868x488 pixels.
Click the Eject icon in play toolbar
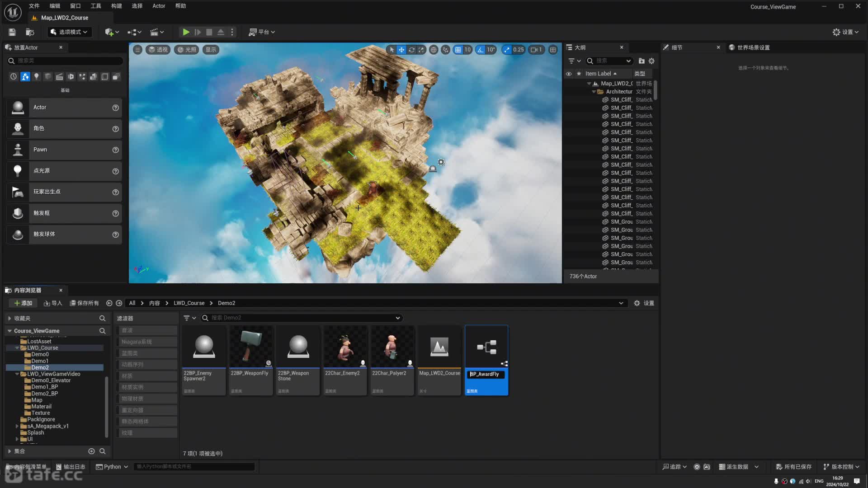(x=221, y=32)
